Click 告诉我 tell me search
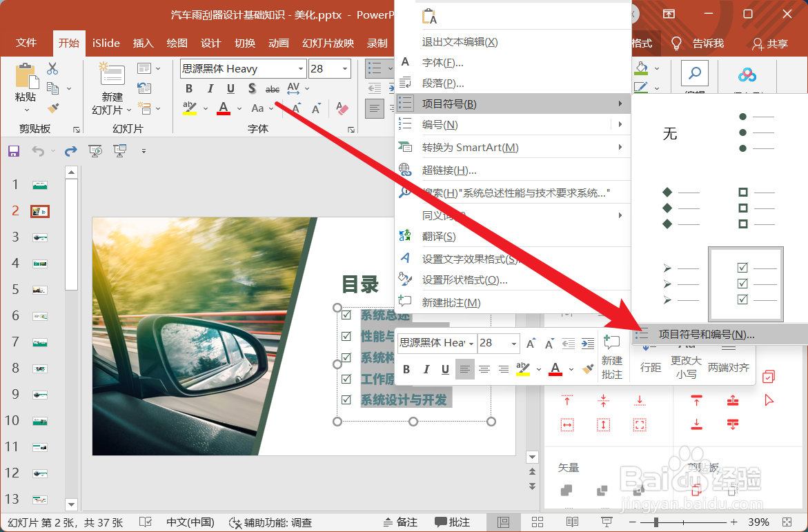The image size is (808, 532). click(x=698, y=43)
